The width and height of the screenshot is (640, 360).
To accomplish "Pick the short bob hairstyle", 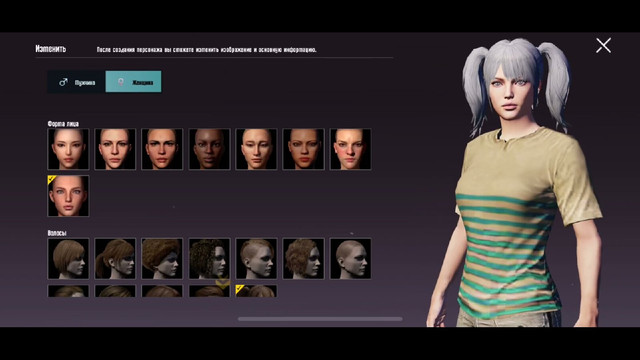I will point(68,259).
